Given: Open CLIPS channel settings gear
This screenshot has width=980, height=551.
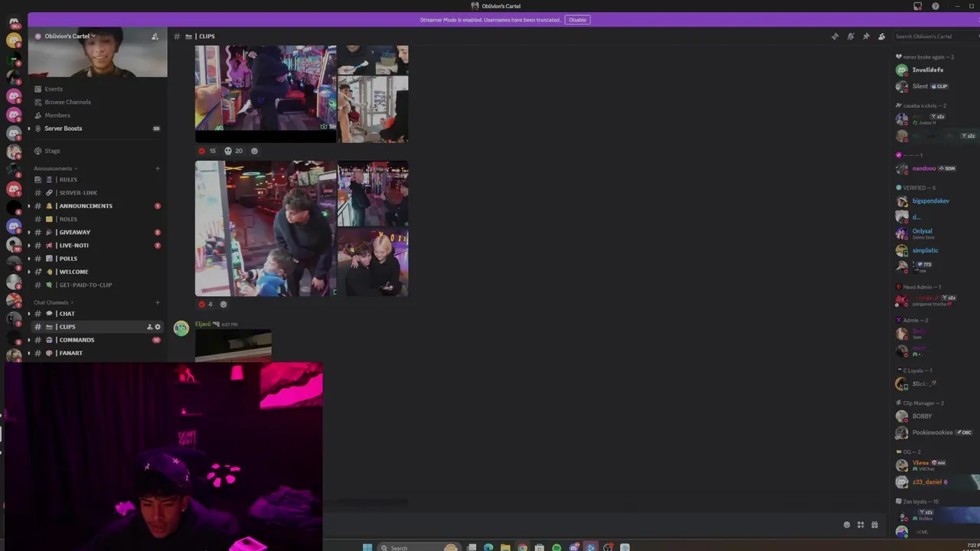Looking at the screenshot, I should [158, 327].
